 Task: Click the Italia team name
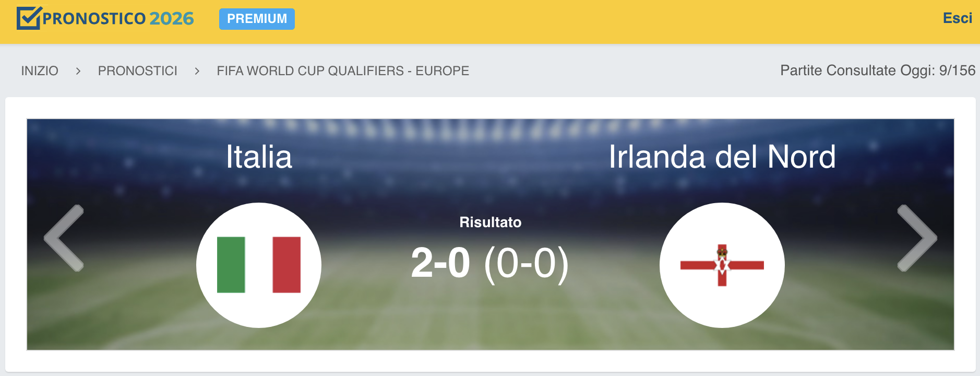pyautogui.click(x=259, y=157)
